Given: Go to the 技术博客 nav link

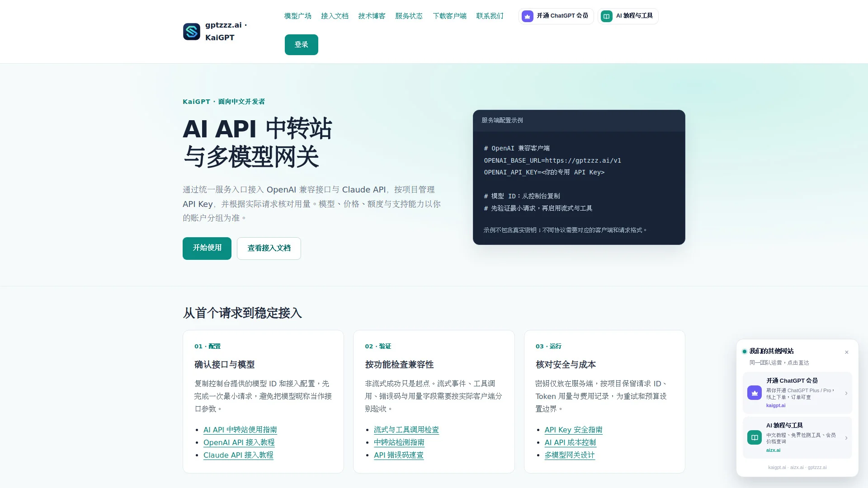Looking at the screenshot, I should coord(372,16).
